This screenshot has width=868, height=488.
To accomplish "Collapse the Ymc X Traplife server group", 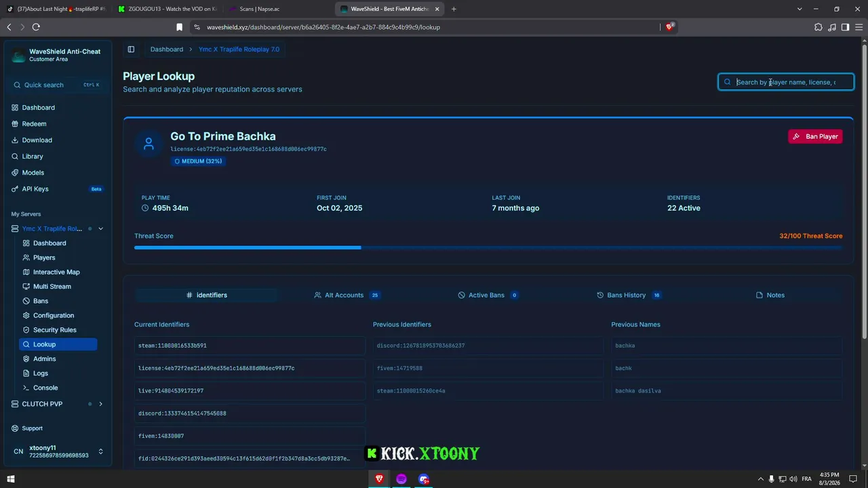I will [100, 229].
